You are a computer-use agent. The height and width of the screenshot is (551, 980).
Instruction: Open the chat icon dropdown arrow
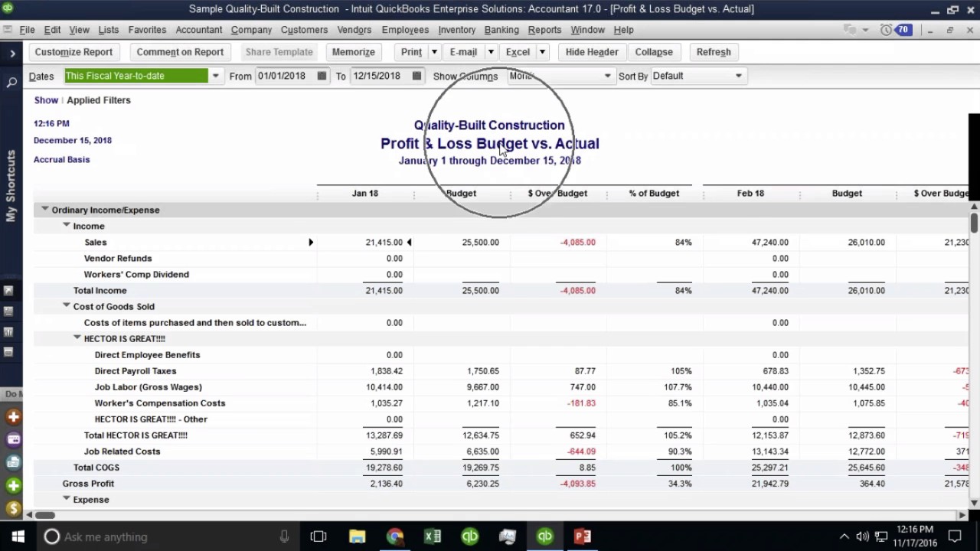click(x=866, y=30)
